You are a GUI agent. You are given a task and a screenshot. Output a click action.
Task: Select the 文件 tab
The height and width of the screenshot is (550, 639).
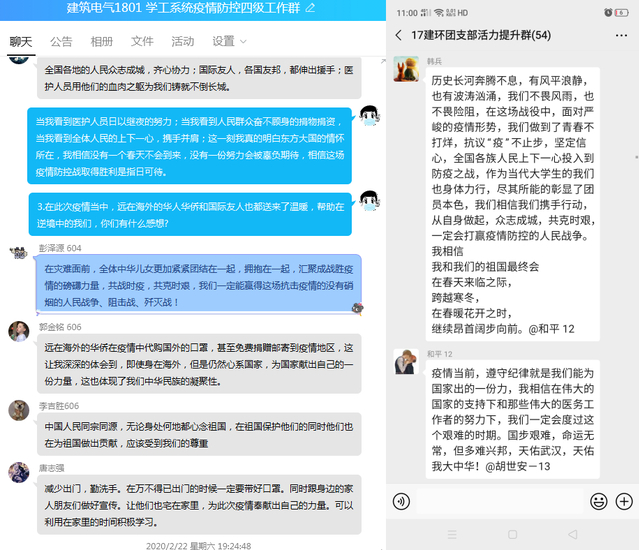[x=142, y=41]
